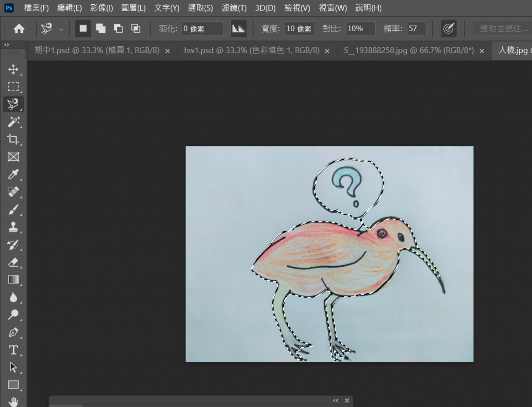Viewport: 532px width, 407px height.
Task: Enable the Subtract from selection mode
Action: coord(118,29)
